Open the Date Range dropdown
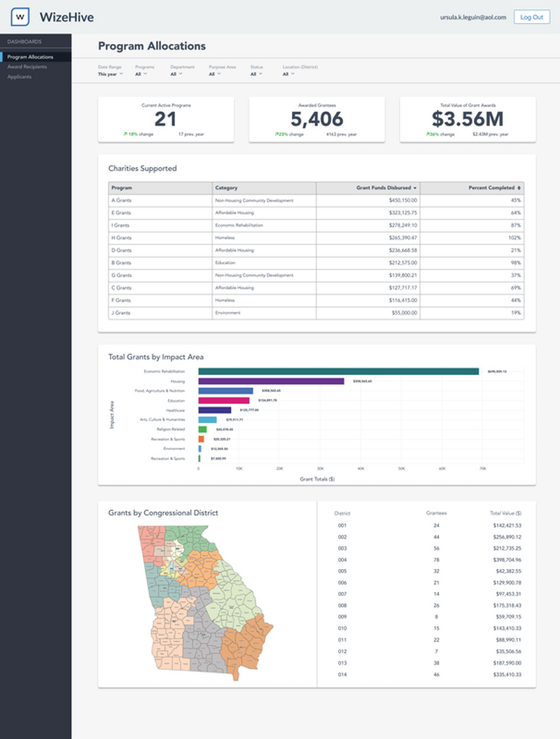Screen dimensions: 560x739 111,74
